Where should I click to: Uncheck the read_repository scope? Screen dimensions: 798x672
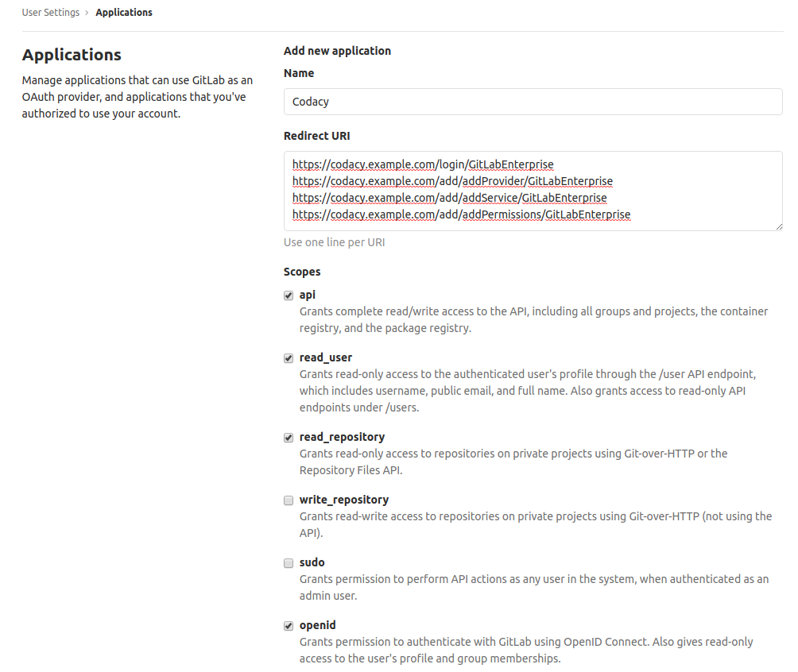point(289,437)
